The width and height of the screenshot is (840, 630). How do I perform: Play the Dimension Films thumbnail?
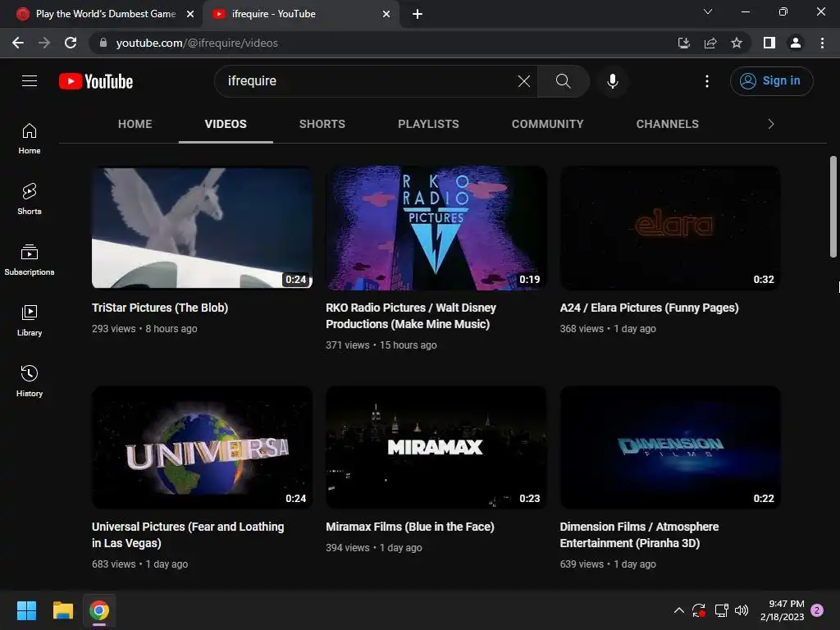(x=670, y=447)
